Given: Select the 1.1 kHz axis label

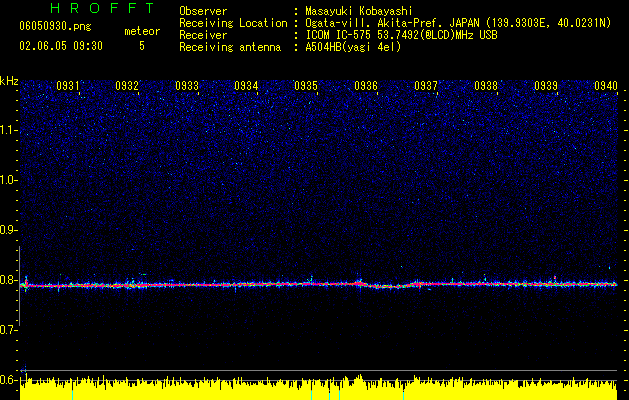Looking at the screenshot, I should [x=9, y=130].
